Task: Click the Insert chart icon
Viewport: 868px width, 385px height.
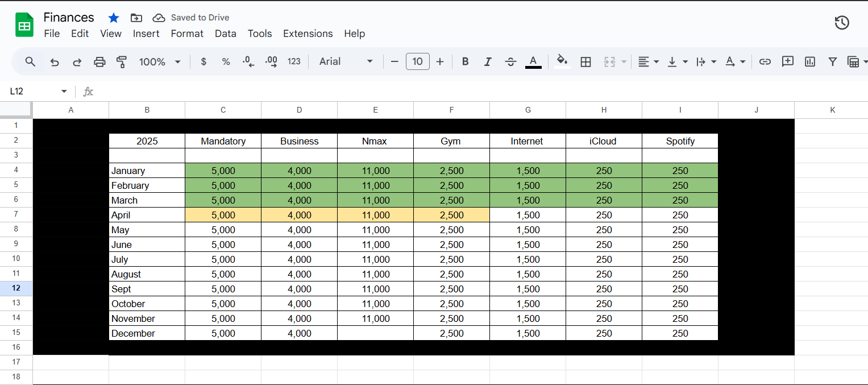Action: coord(810,61)
